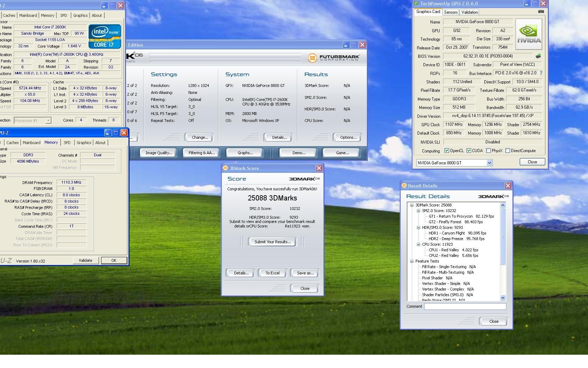Open the Graphics tab in lower CPU-Z
This screenshot has height=368, width=588.
(84, 143)
